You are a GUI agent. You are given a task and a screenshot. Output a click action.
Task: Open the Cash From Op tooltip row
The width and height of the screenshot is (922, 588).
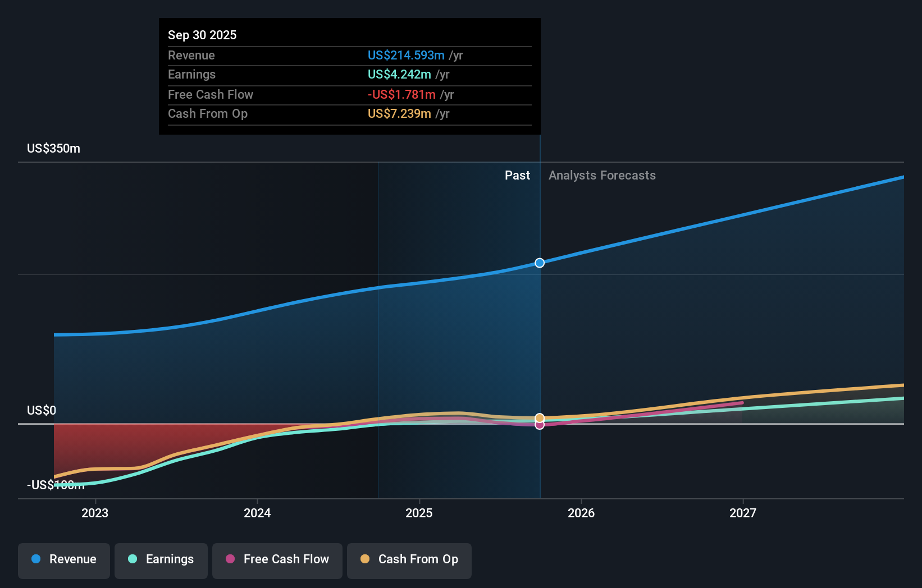click(208, 113)
